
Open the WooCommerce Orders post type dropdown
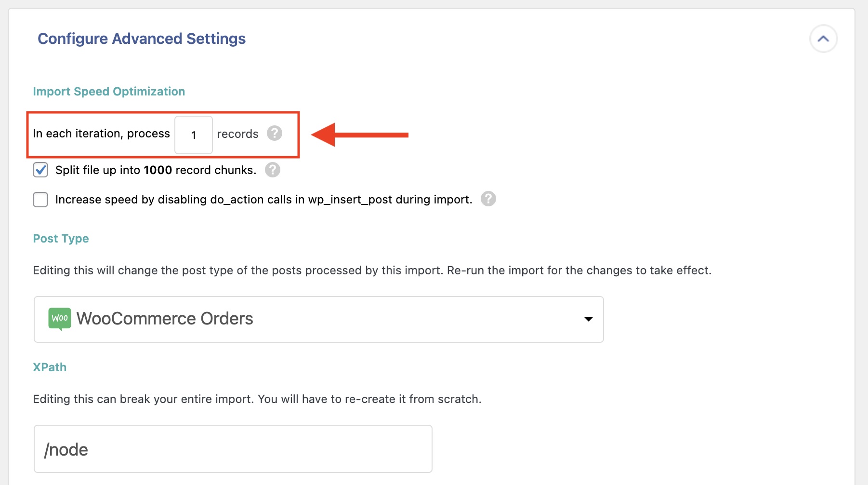[318, 319]
